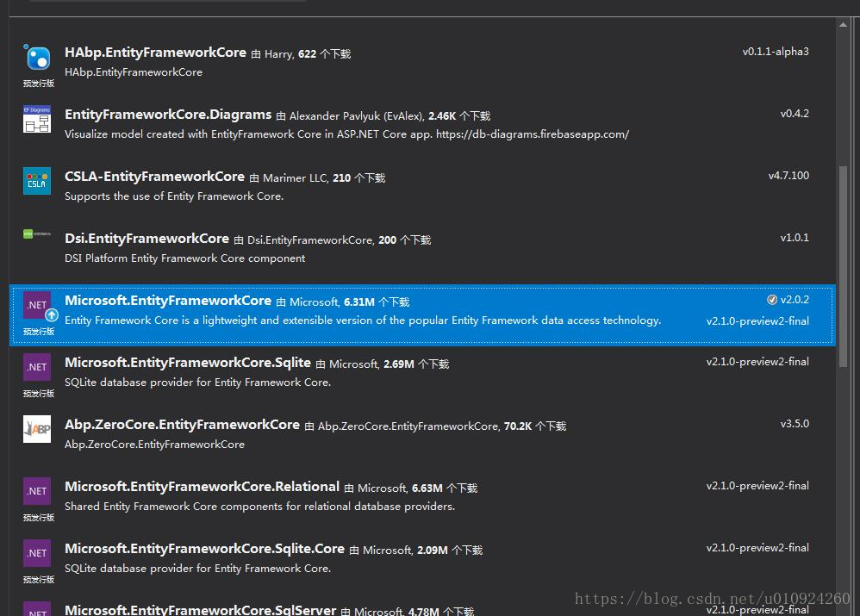The image size is (860, 616).
Task: Click the Microsoft.EntityFrameworkCore .NET icon
Action: [x=37, y=305]
